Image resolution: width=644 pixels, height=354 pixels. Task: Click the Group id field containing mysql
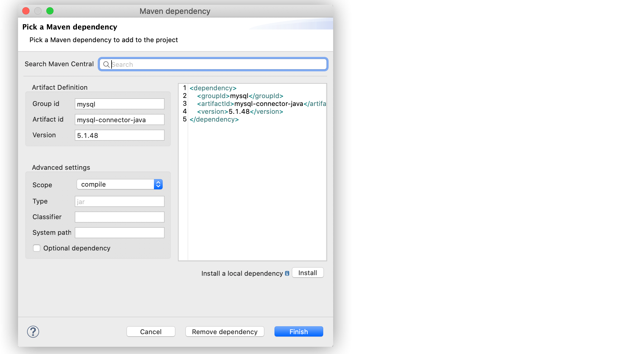click(119, 104)
